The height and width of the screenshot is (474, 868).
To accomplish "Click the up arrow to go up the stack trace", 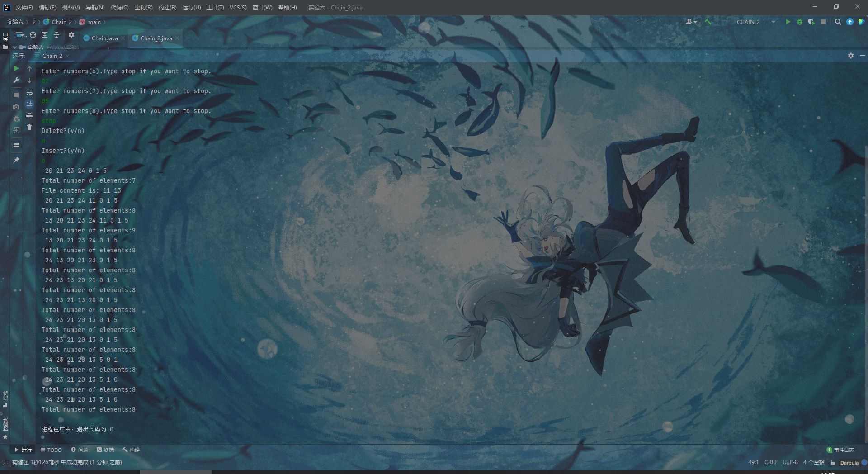I will click(29, 68).
